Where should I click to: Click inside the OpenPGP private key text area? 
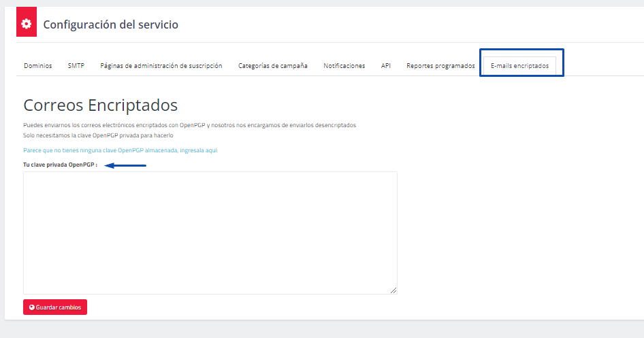(x=210, y=233)
